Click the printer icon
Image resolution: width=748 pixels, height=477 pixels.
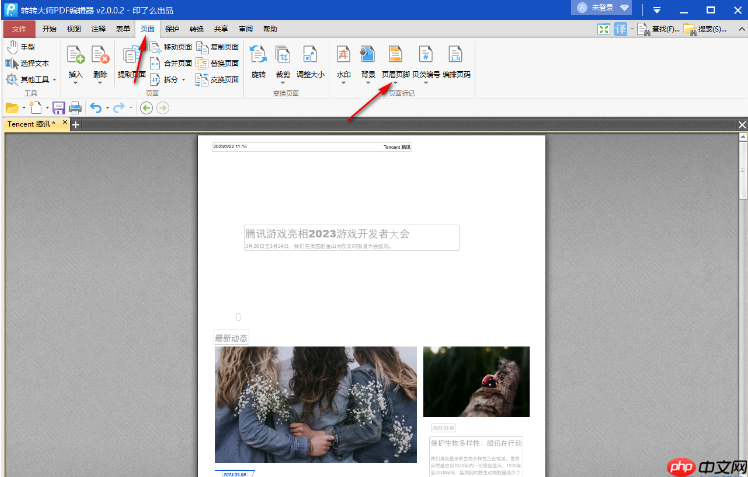[x=75, y=108]
